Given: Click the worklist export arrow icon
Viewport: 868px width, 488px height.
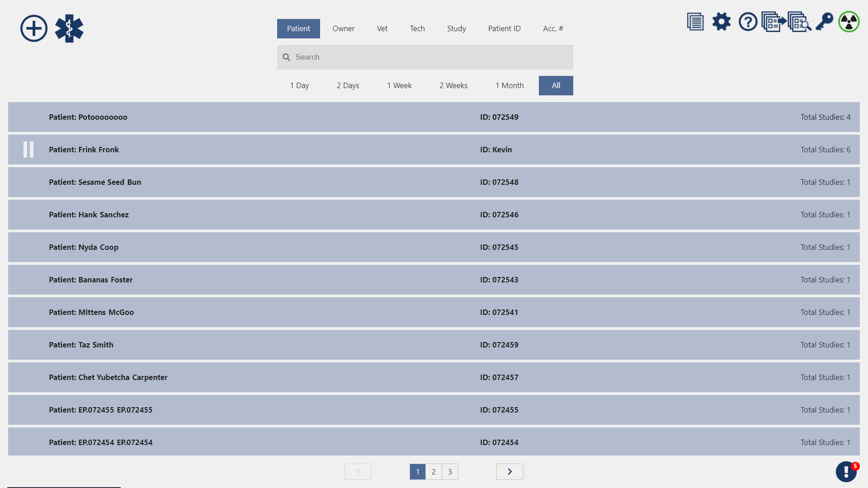Looking at the screenshot, I should pyautogui.click(x=774, y=22).
